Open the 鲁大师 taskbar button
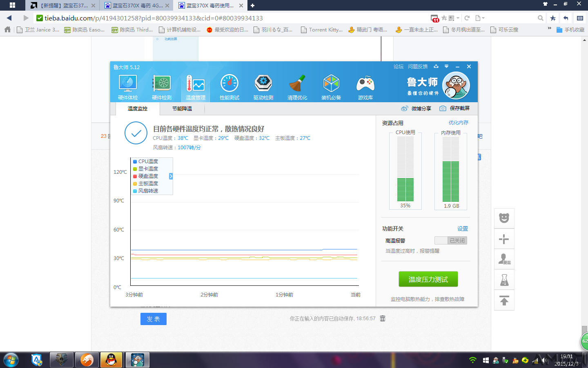The width and height of the screenshot is (588, 368). tap(137, 360)
